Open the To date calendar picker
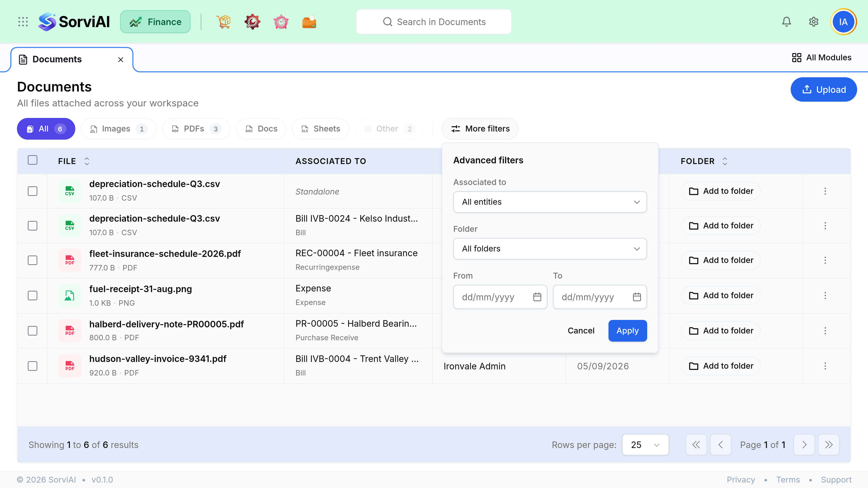The image size is (868, 488). 637,297
